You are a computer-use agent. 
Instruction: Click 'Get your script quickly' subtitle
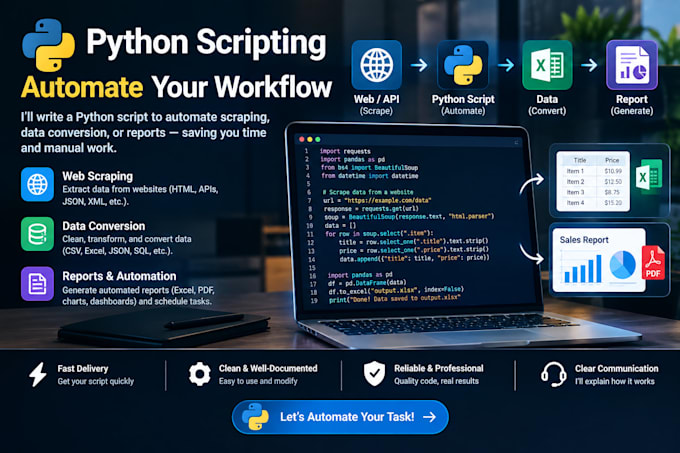pos(95,381)
